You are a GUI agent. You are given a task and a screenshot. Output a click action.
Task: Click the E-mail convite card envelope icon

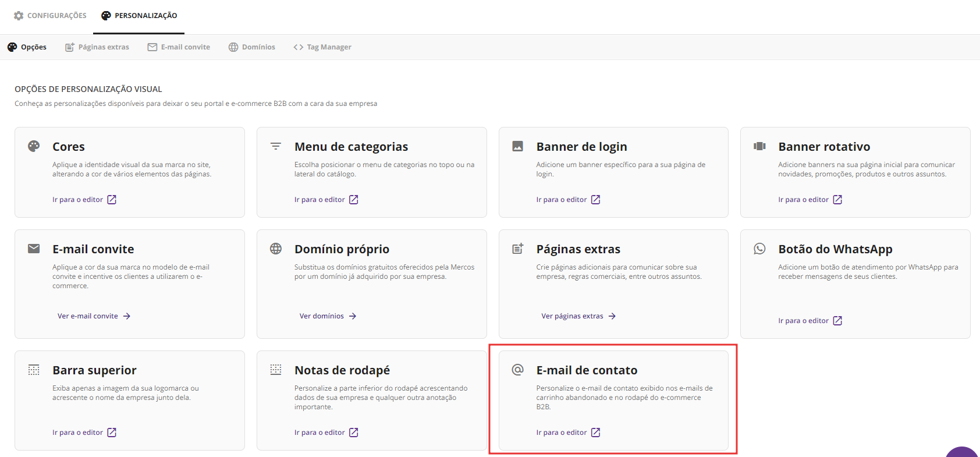(34, 249)
